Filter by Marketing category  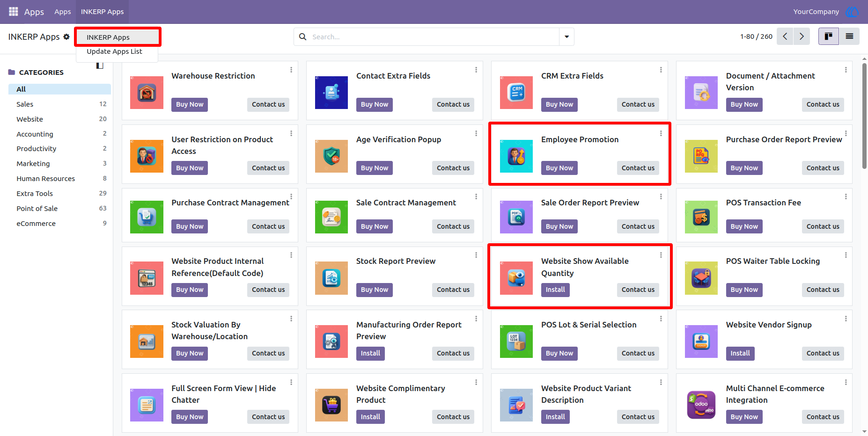59,164
